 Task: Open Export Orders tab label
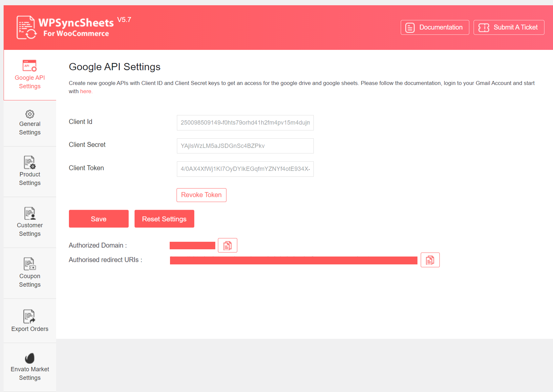(x=30, y=329)
